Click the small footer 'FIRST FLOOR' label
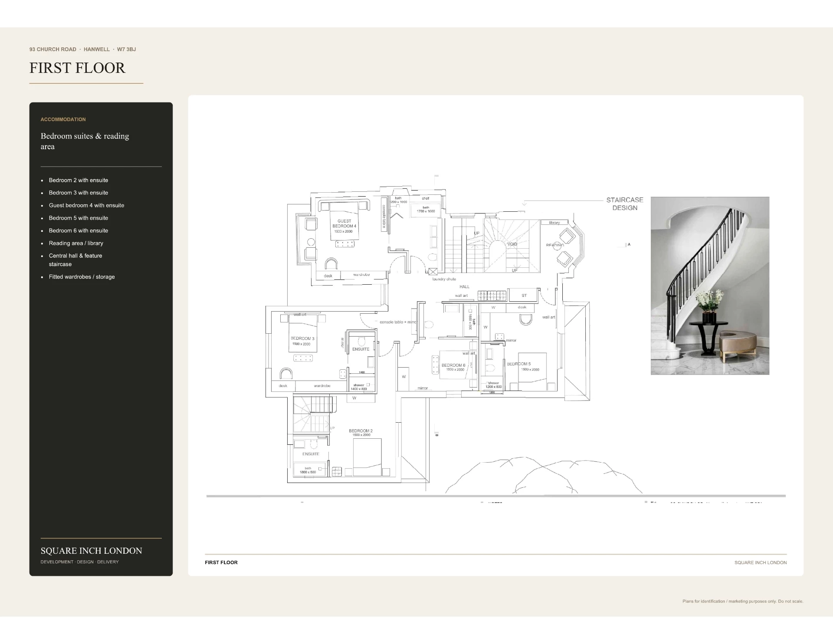 (221, 562)
